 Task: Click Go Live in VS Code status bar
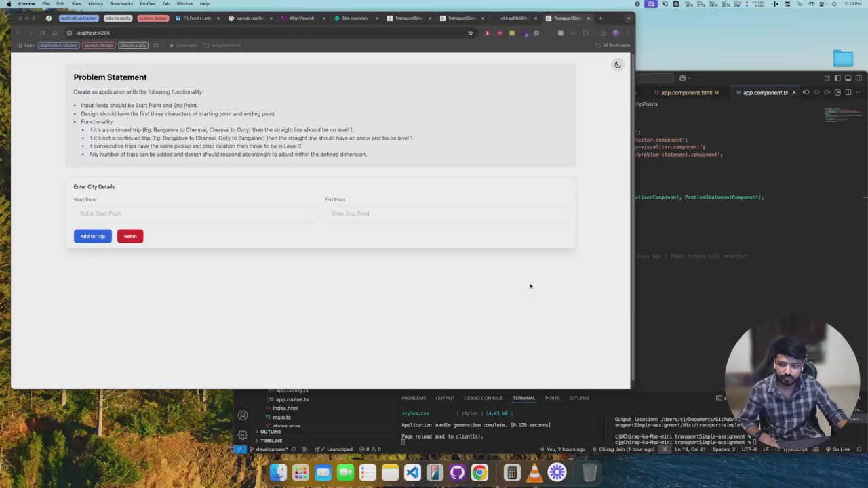(837, 449)
